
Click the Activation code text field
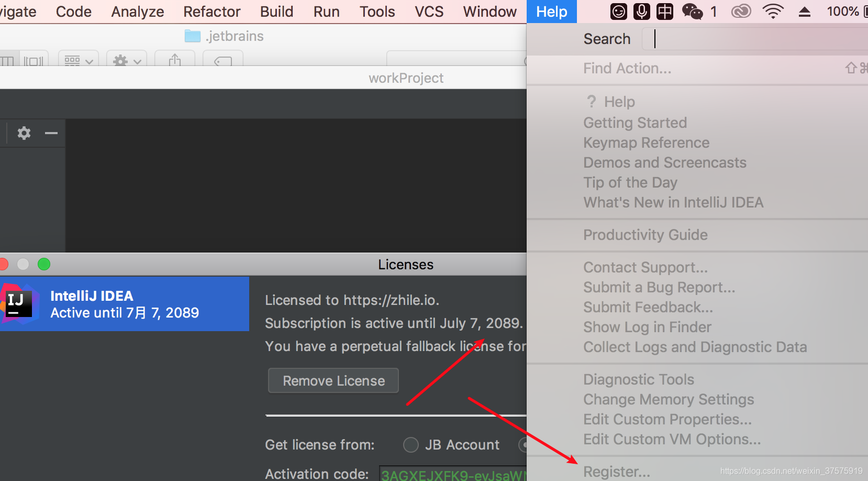453,474
